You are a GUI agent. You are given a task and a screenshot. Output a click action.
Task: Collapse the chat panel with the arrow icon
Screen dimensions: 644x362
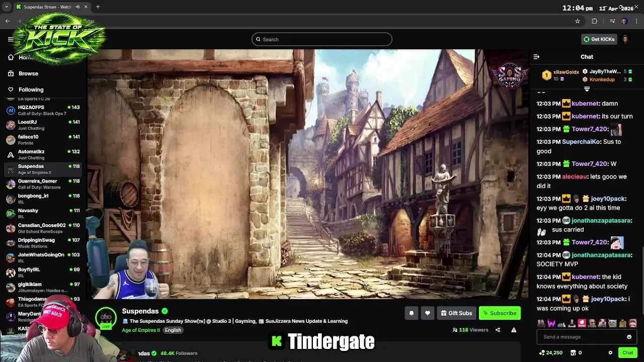point(536,57)
